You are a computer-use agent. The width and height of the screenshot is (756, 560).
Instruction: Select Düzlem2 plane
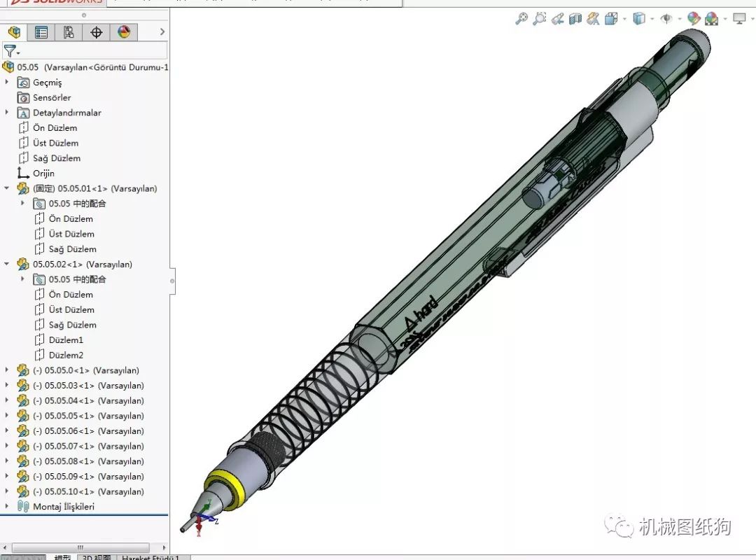(66, 355)
